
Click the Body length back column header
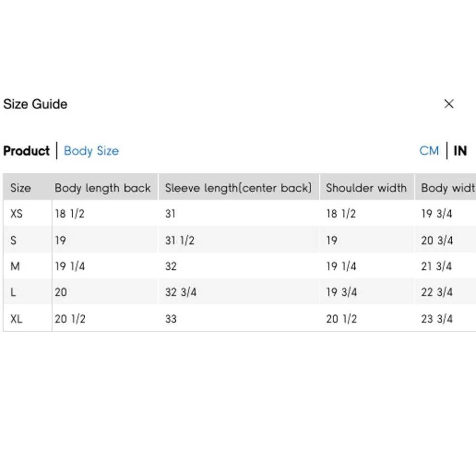tap(103, 188)
